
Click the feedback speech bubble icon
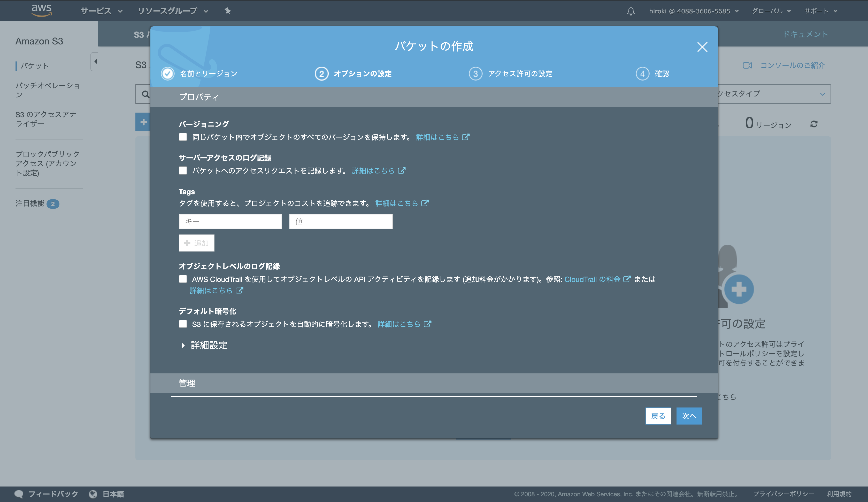pyautogui.click(x=19, y=494)
